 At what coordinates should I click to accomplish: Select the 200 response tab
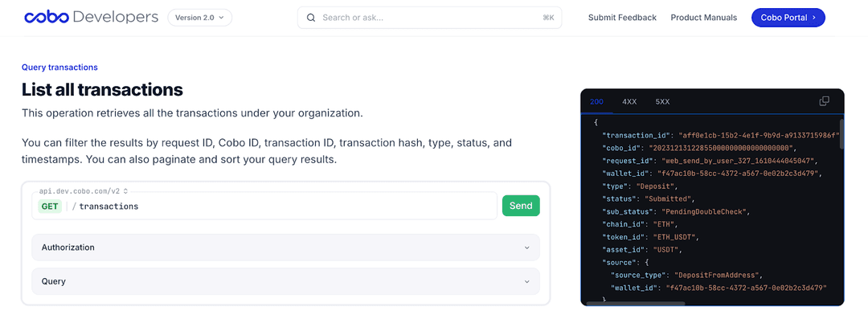(x=596, y=102)
